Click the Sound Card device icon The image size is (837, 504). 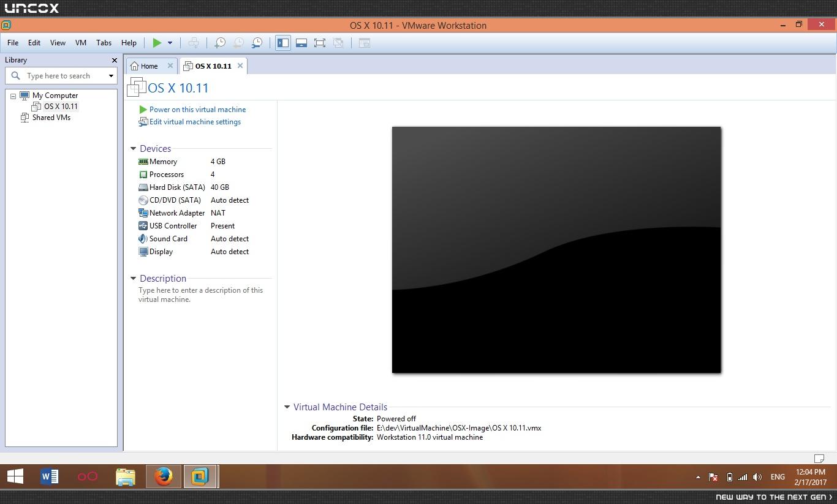click(x=143, y=239)
